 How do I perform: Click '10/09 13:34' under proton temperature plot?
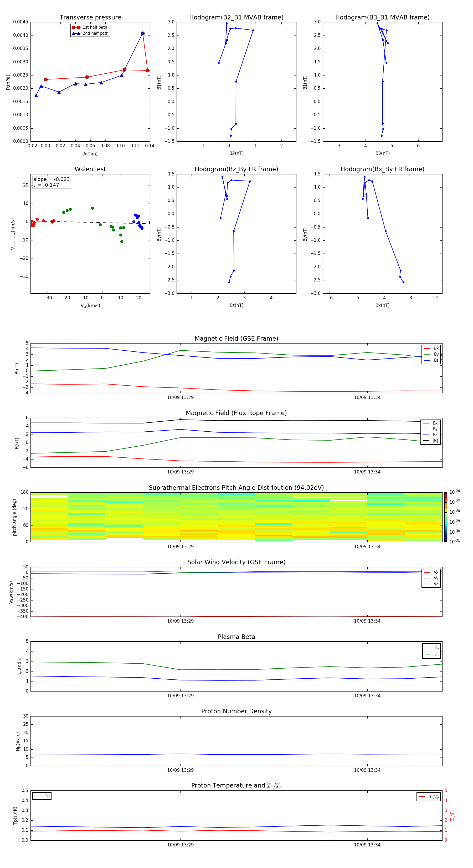pos(367,845)
